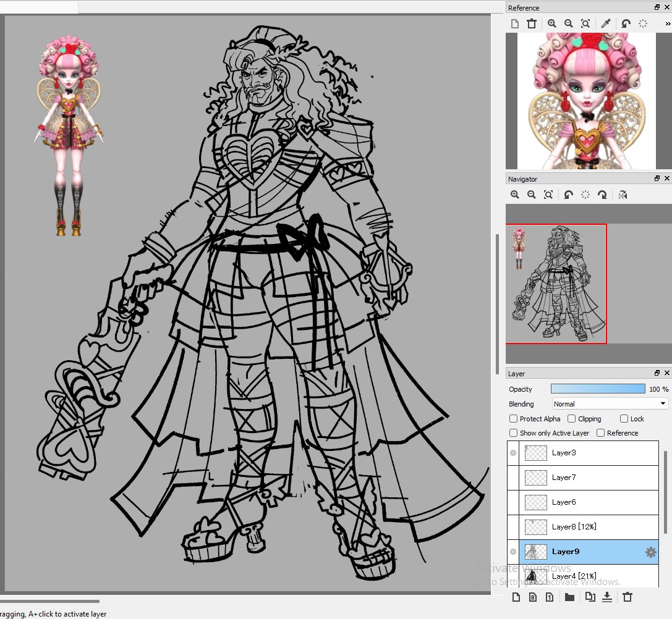Open a new reference image in Reference panel
Image resolution: width=672 pixels, height=619 pixels.
[515, 23]
